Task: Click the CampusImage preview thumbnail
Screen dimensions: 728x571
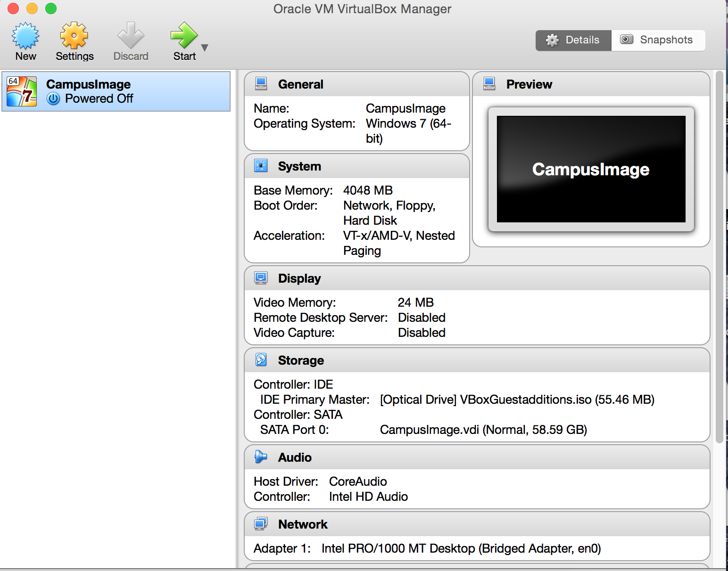Action: point(591,169)
